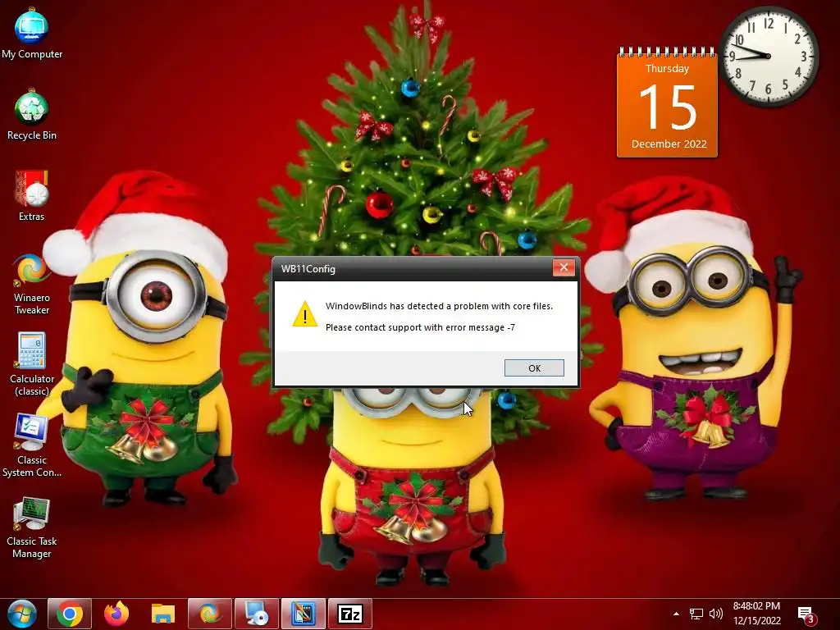Open 7-Zip from the taskbar
The height and width of the screenshot is (630, 840).
pyautogui.click(x=349, y=614)
